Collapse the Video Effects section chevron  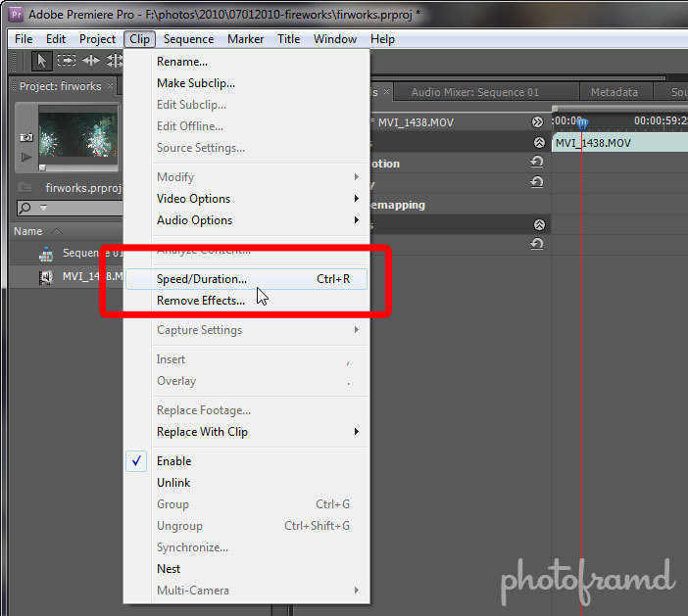539,142
